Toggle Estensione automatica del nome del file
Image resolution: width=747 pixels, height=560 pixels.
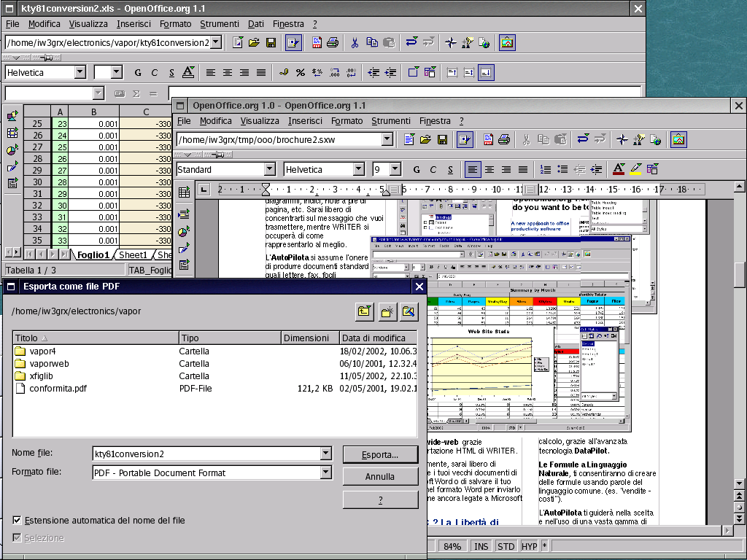[18, 521]
